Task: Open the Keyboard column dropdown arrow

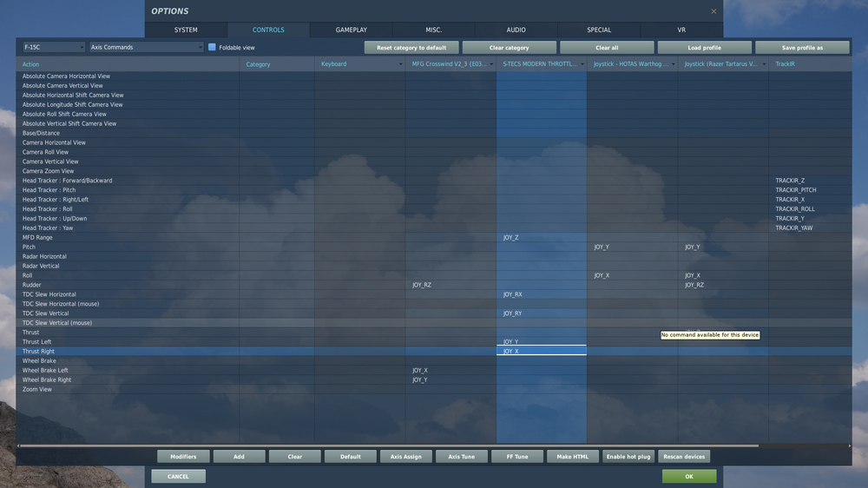Action: tap(400, 64)
